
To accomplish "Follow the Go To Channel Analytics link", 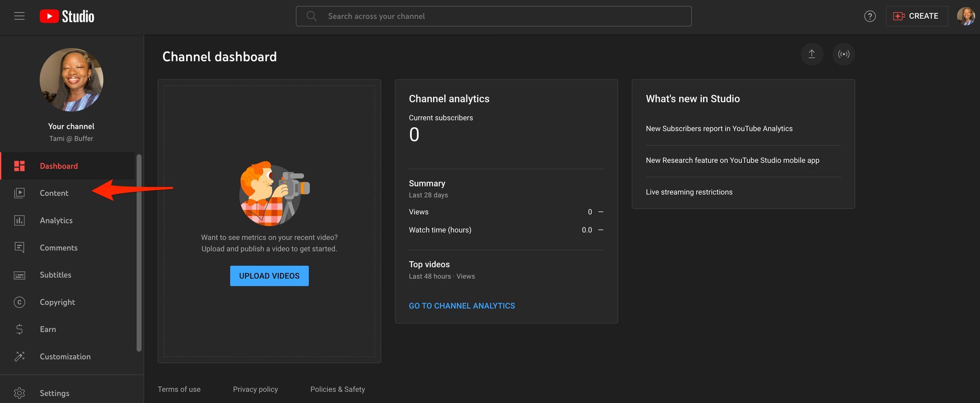I will coord(462,306).
